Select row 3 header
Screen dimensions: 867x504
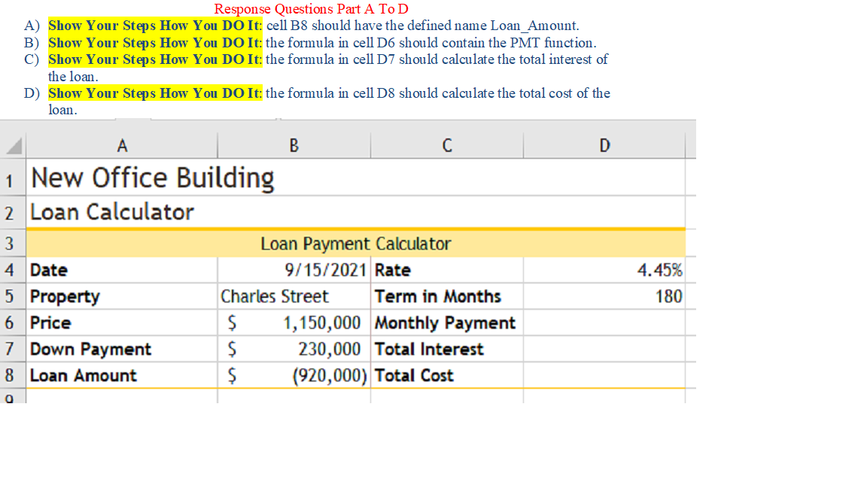click(x=13, y=243)
